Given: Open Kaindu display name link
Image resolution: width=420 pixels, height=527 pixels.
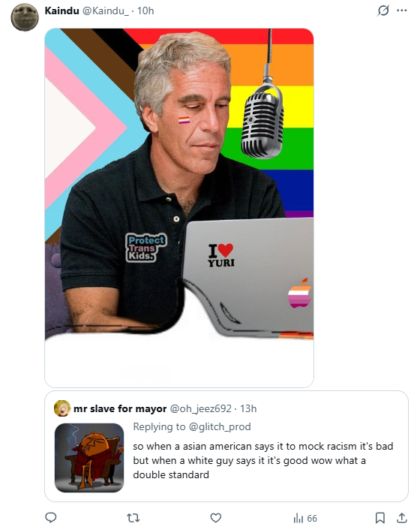Looking at the screenshot, I should tap(61, 11).
